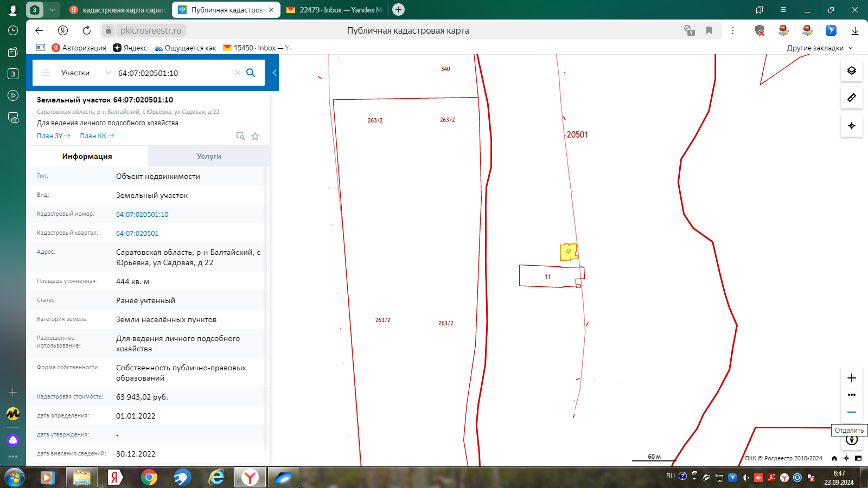Open cadastral number link 64:07:020501:10

[142, 214]
